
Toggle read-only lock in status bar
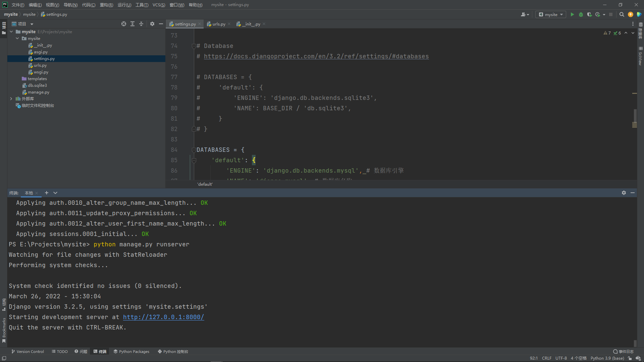[x=630, y=358]
